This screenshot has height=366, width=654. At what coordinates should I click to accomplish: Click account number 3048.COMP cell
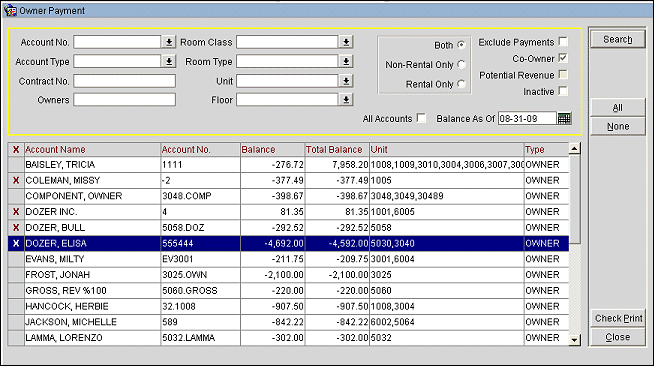(x=200, y=196)
